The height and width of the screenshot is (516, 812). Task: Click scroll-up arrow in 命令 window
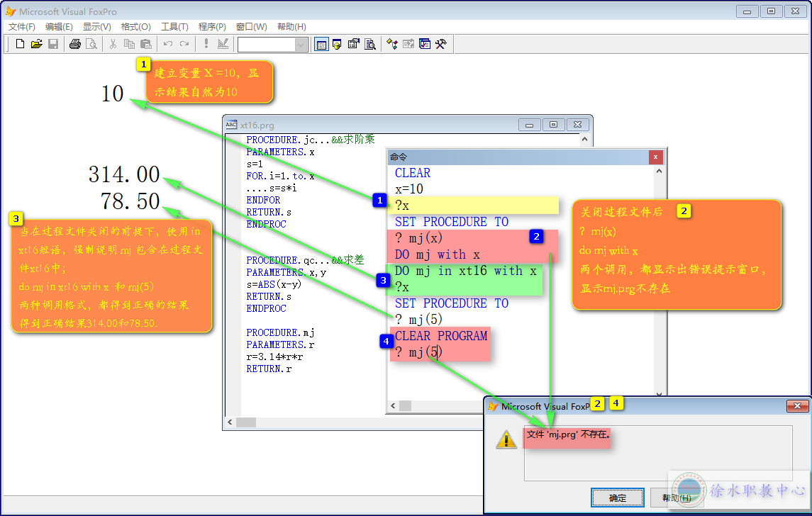point(659,172)
